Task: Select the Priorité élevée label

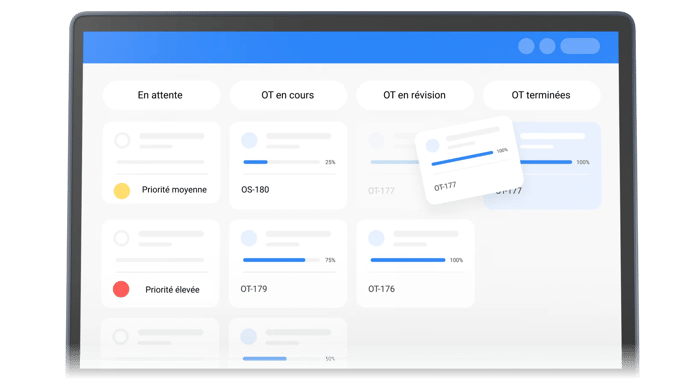Action: pos(172,290)
